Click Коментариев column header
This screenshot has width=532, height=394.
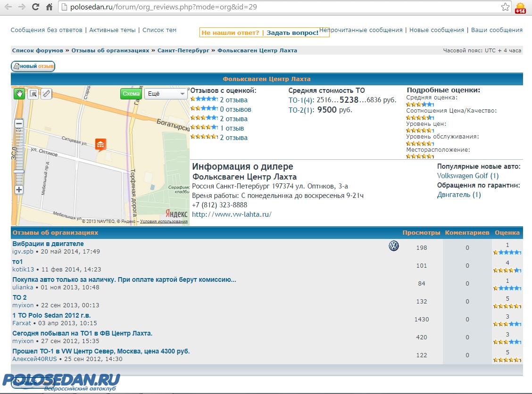click(x=467, y=233)
